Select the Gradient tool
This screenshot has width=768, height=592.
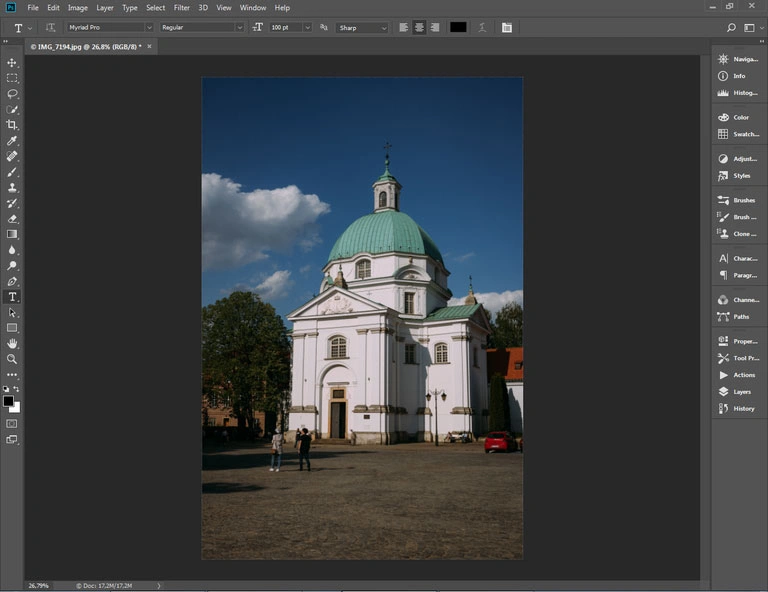[12, 234]
